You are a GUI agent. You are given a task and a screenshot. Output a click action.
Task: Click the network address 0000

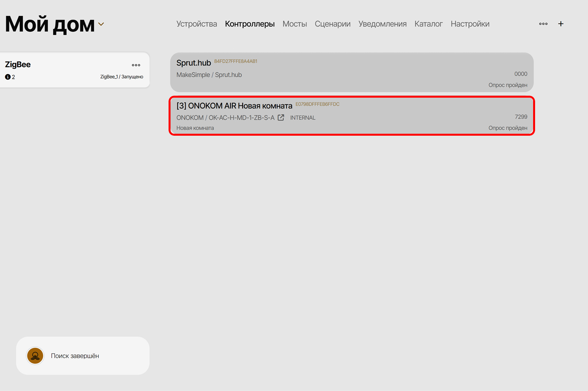click(x=521, y=74)
